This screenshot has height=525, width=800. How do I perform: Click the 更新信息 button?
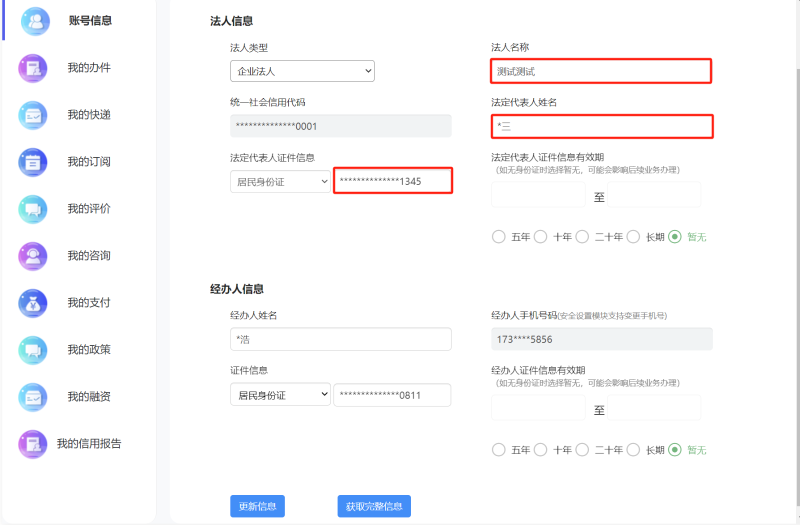pyautogui.click(x=257, y=506)
